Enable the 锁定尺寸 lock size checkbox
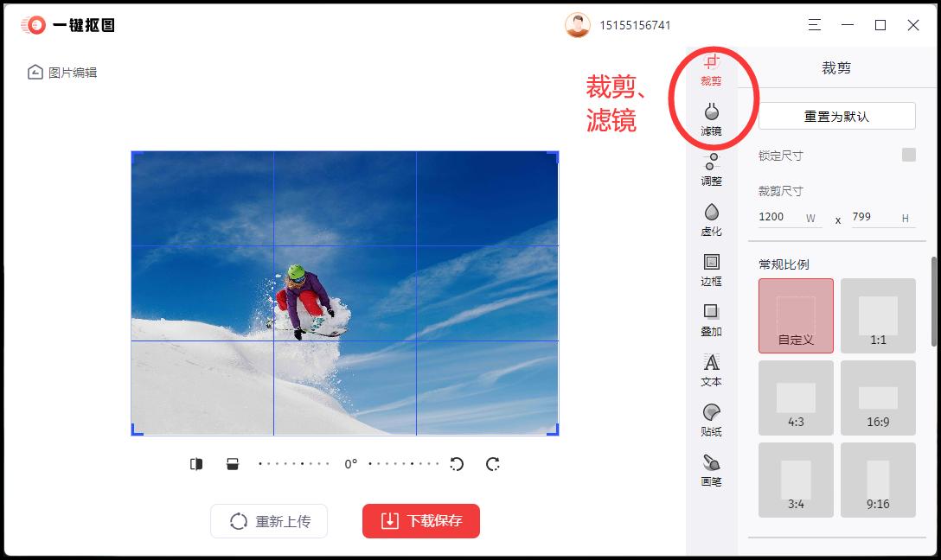Viewport: 941px width, 560px height. point(908,155)
